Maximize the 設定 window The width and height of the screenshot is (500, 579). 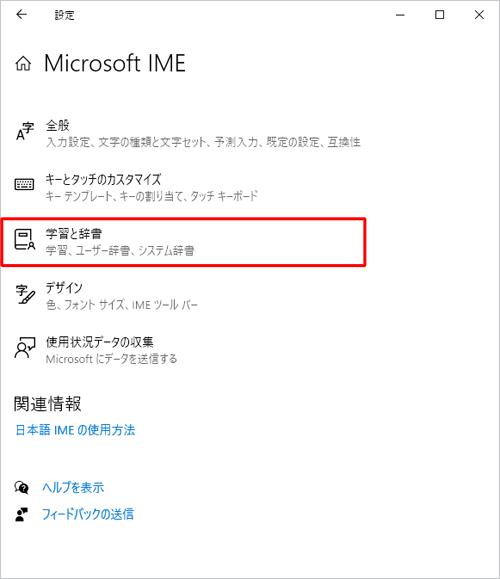[x=439, y=15]
